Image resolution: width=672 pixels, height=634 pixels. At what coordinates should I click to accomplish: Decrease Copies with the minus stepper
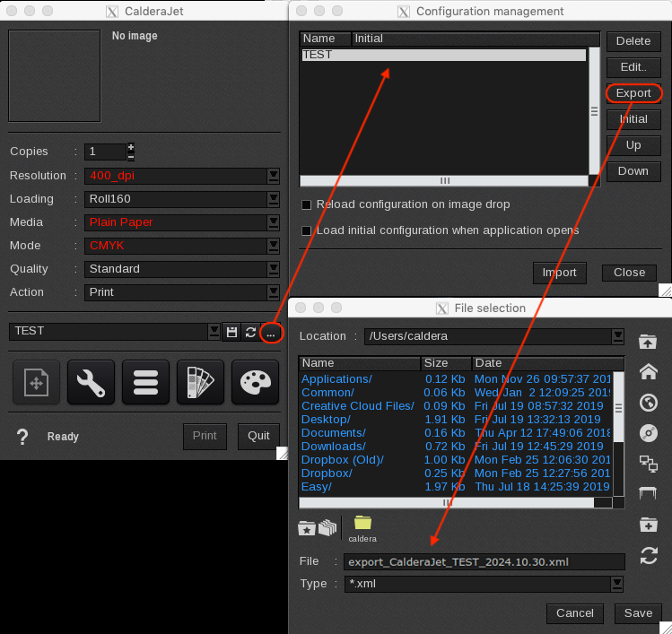tap(131, 157)
